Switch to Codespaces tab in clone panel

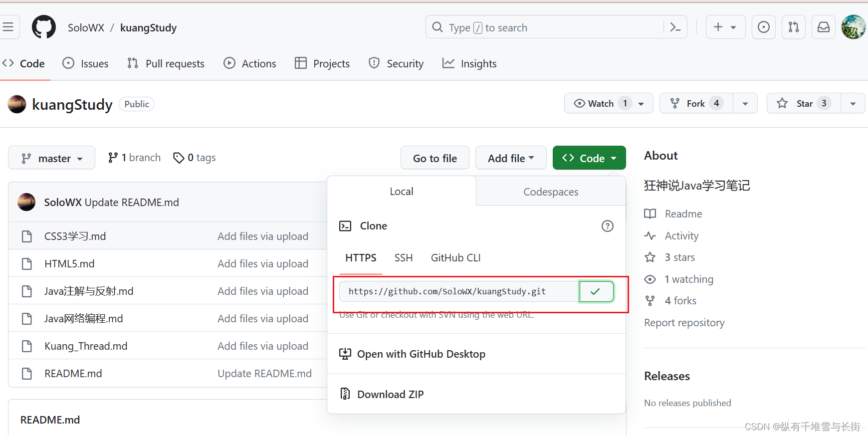point(551,192)
